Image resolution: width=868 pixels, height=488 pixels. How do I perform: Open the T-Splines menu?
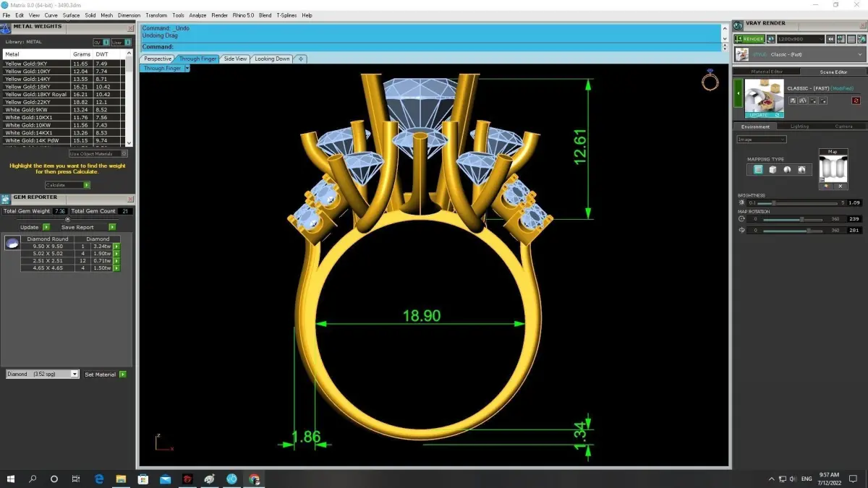(x=287, y=15)
